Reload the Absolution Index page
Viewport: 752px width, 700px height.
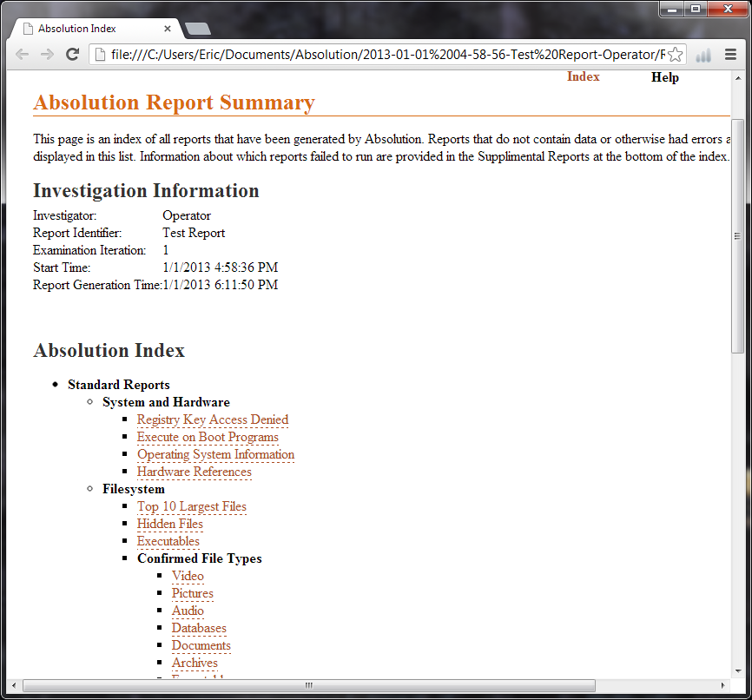tap(73, 54)
